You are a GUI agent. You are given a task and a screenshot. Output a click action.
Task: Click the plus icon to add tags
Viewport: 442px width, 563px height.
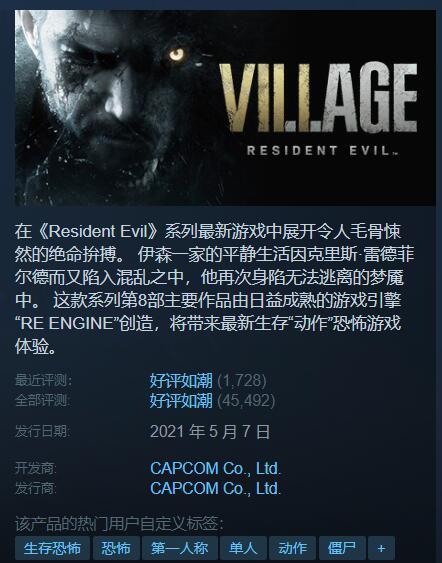(381, 548)
